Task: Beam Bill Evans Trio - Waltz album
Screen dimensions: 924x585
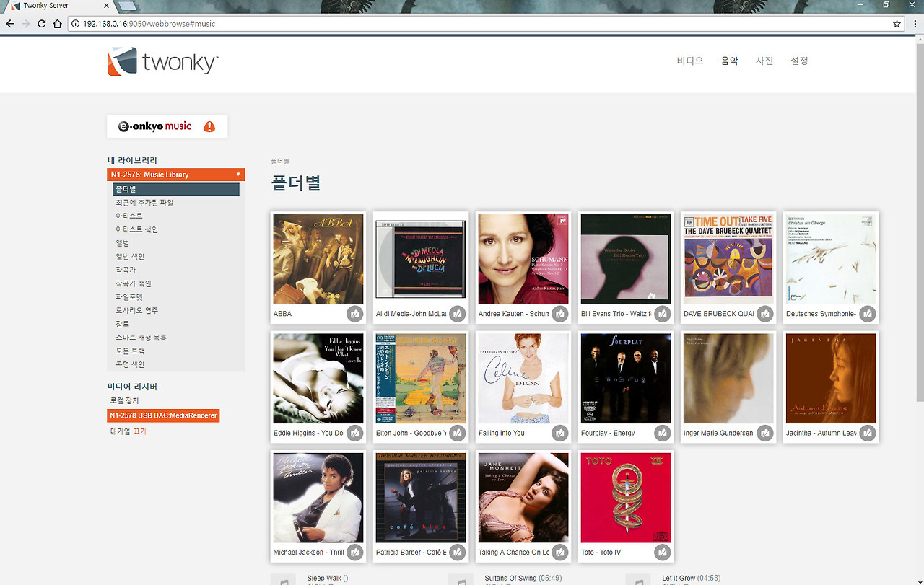Action: pos(662,314)
